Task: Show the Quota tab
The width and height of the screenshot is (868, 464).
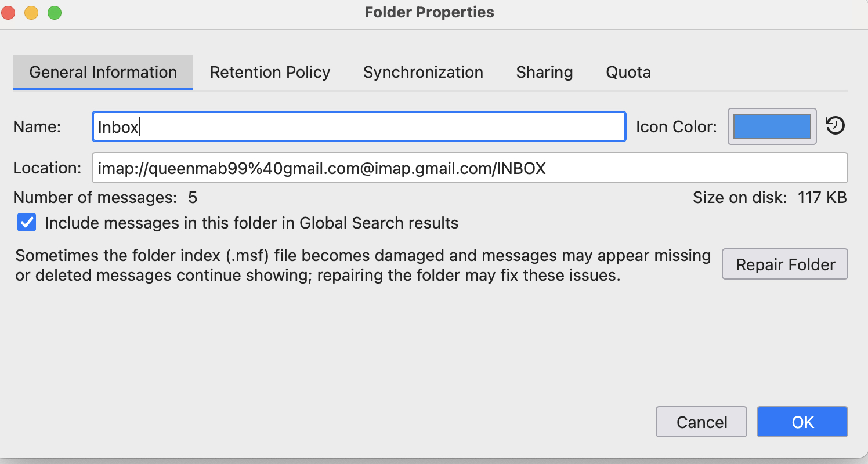Action: point(628,72)
